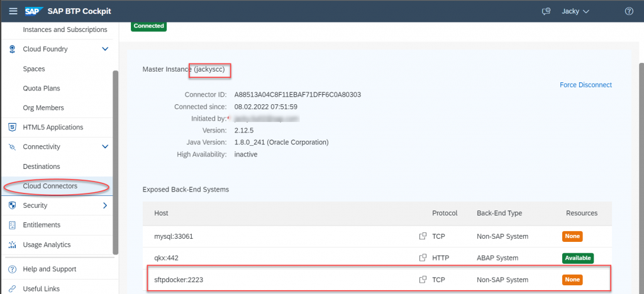Viewport: 644px width, 294px height.
Task: Click the Force Disconnect link
Action: [586, 85]
